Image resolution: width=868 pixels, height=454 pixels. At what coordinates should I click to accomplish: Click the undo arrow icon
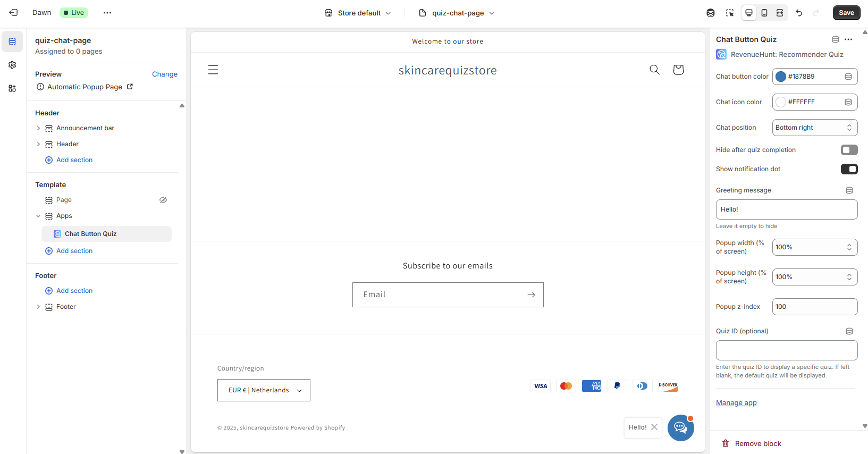[799, 13]
